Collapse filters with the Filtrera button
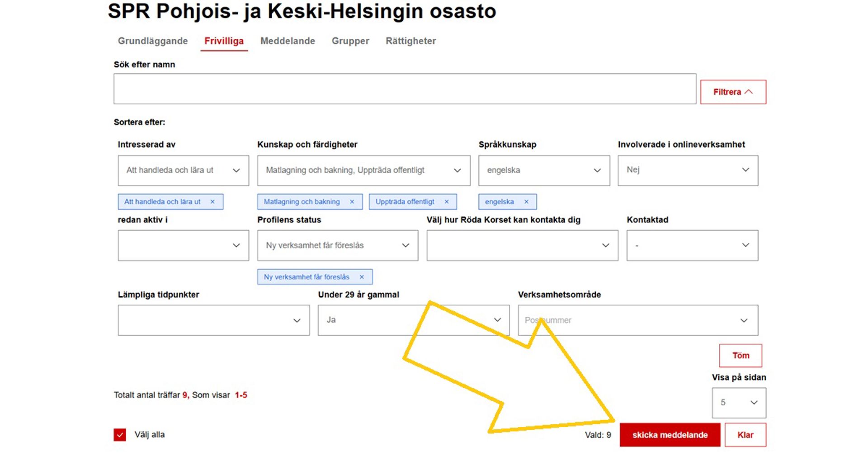 733,92
